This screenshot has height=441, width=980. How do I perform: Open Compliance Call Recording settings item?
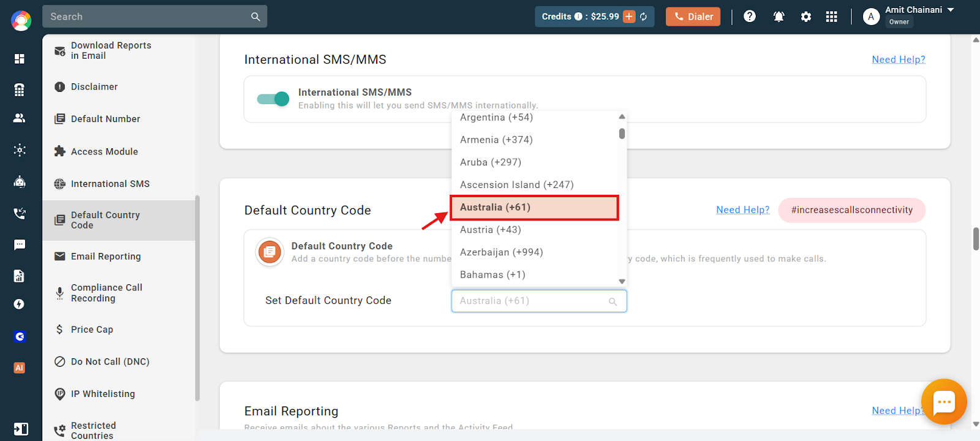coord(119,293)
